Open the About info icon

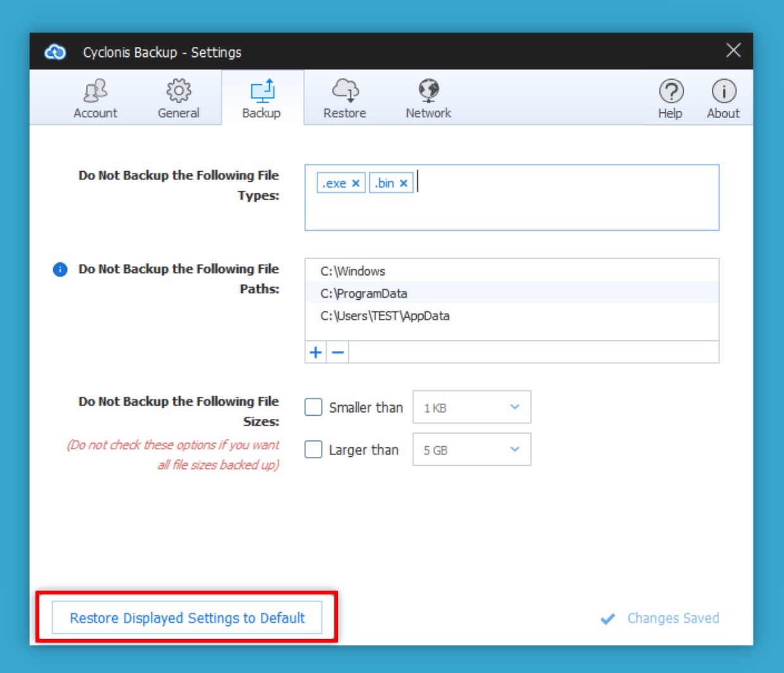[723, 98]
